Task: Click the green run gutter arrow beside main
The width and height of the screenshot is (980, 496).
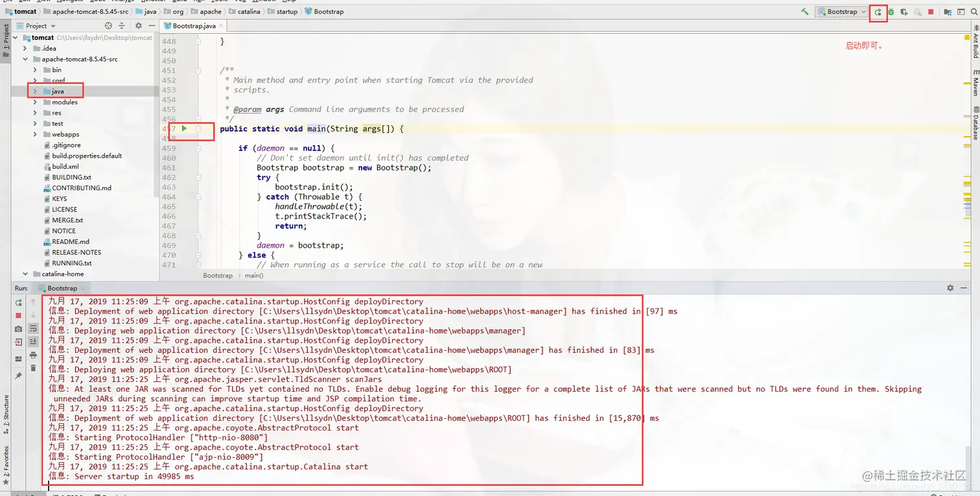Action: [184, 128]
